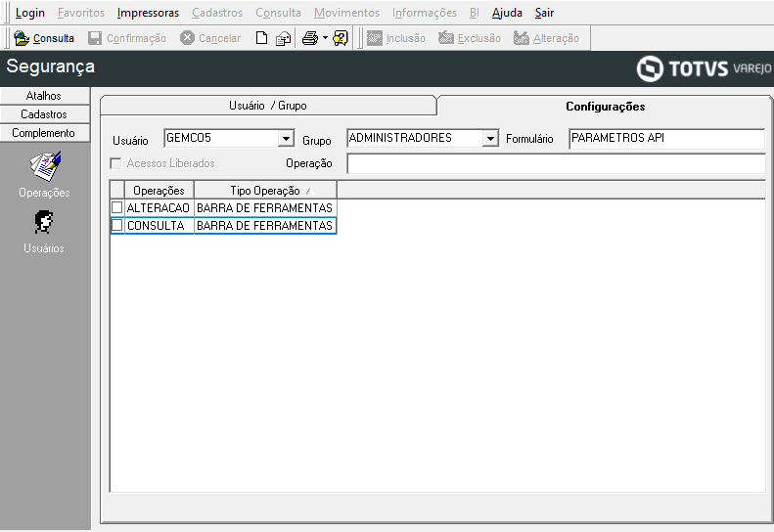Click the document copy icon beside new page
This screenshot has width=774, height=532.
tap(283, 38)
